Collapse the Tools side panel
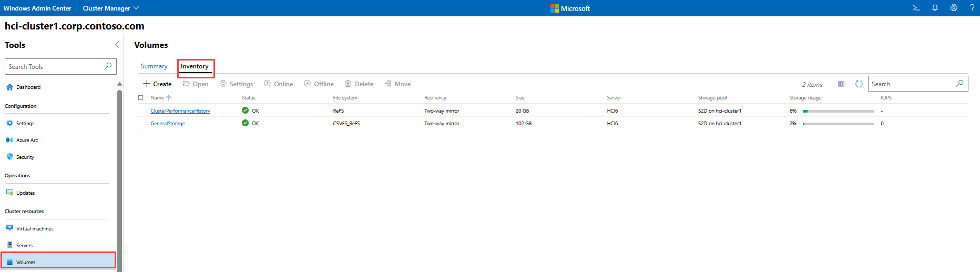980x272 pixels. point(117,45)
